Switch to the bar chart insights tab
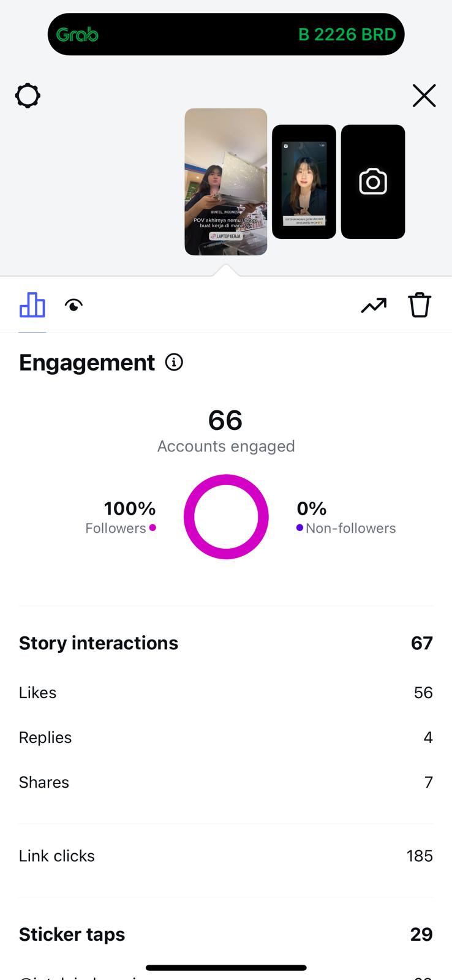 pos(32,305)
